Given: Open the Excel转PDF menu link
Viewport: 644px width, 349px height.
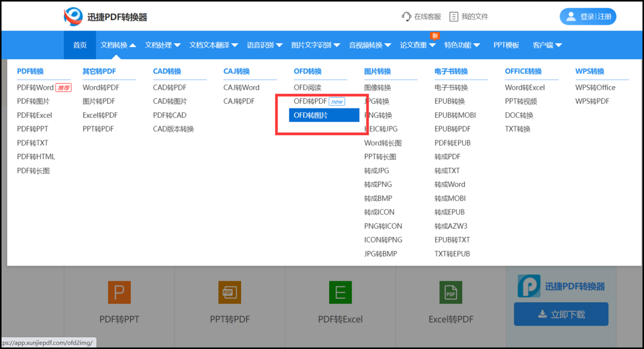Looking at the screenshot, I should 100,115.
